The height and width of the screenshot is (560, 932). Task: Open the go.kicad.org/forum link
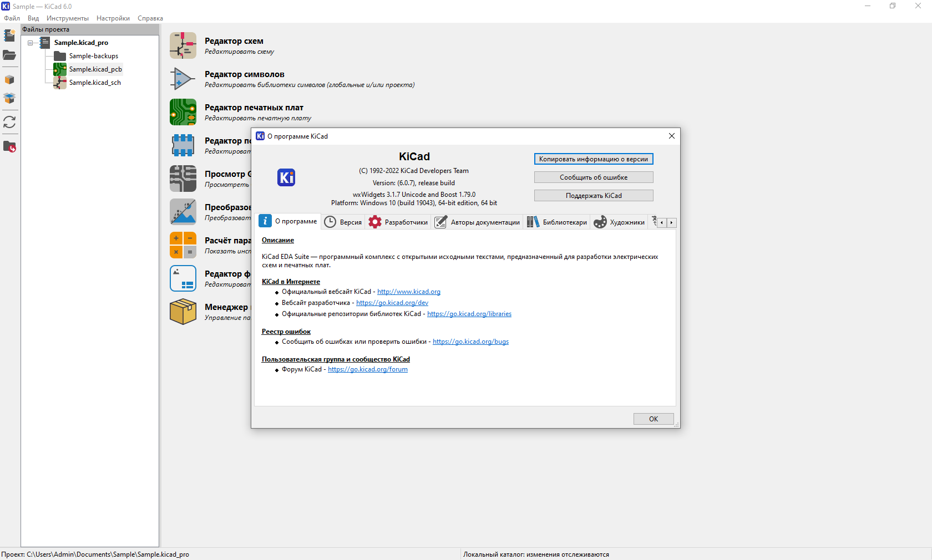367,369
